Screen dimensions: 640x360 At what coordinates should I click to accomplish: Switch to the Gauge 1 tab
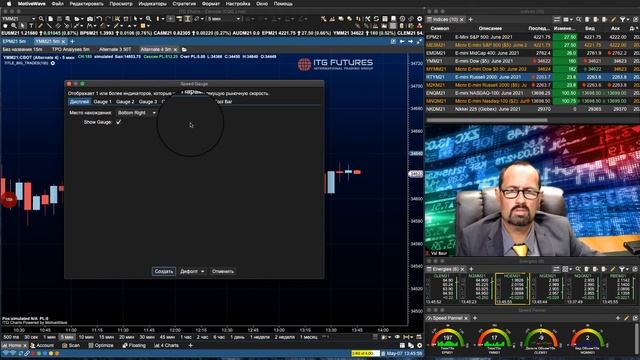(102, 102)
